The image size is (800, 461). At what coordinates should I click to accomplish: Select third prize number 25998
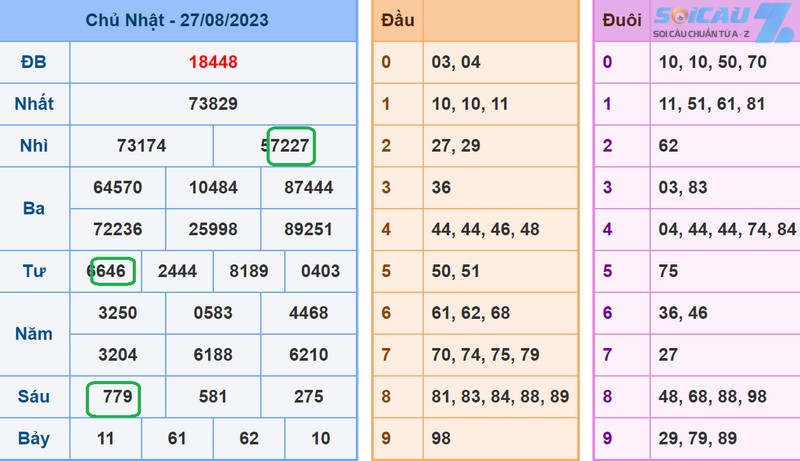pos(213,229)
